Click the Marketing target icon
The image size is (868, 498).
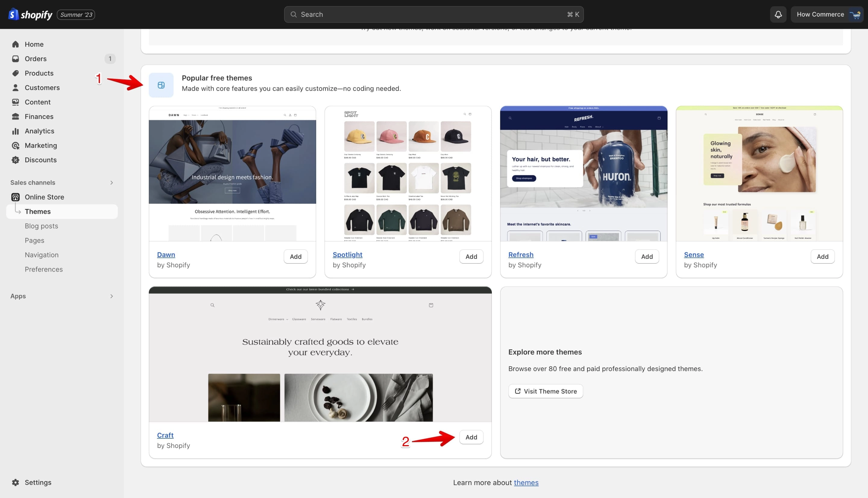[15, 145]
